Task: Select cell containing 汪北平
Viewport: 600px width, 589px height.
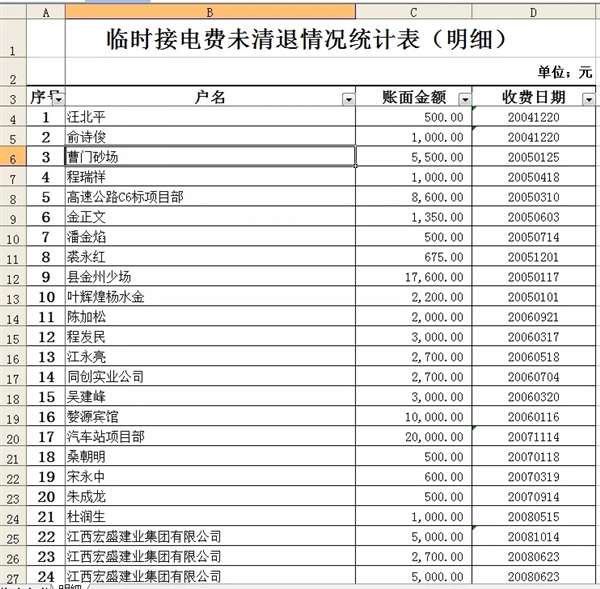Action: coord(210,117)
